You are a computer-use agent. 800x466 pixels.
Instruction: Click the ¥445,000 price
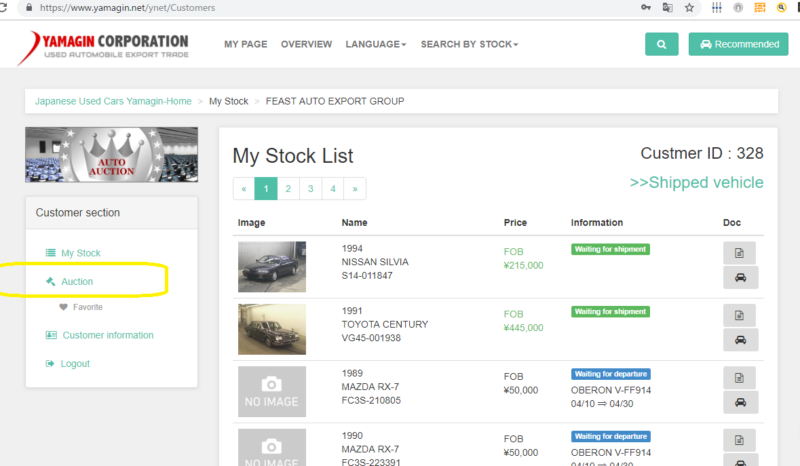click(523, 328)
